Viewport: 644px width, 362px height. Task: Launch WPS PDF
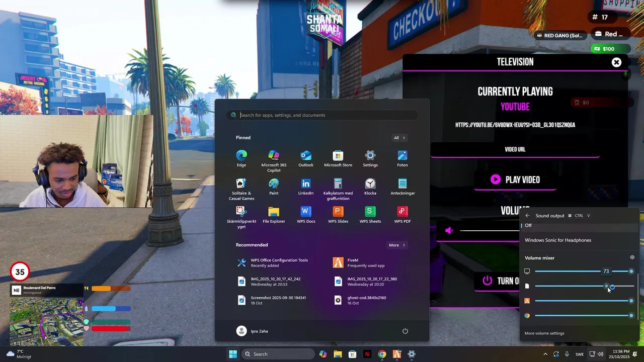403,215
